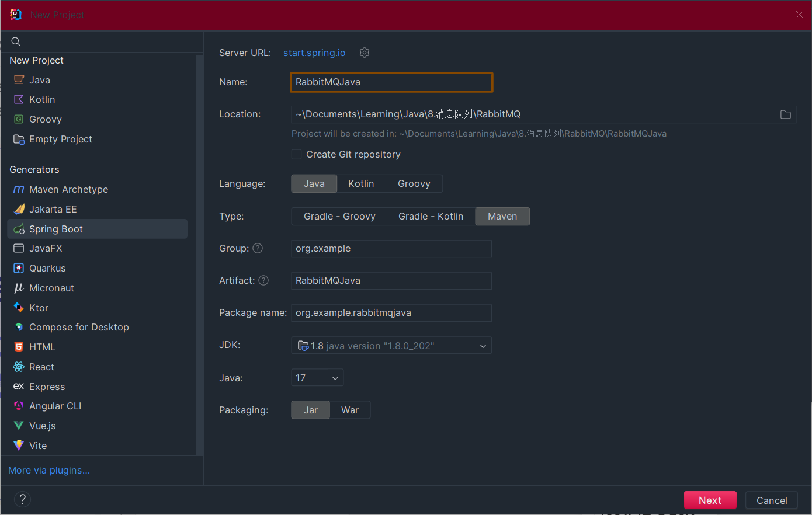The width and height of the screenshot is (812, 515).
Task: Choose Gradle - Groovy build type
Action: click(x=339, y=216)
